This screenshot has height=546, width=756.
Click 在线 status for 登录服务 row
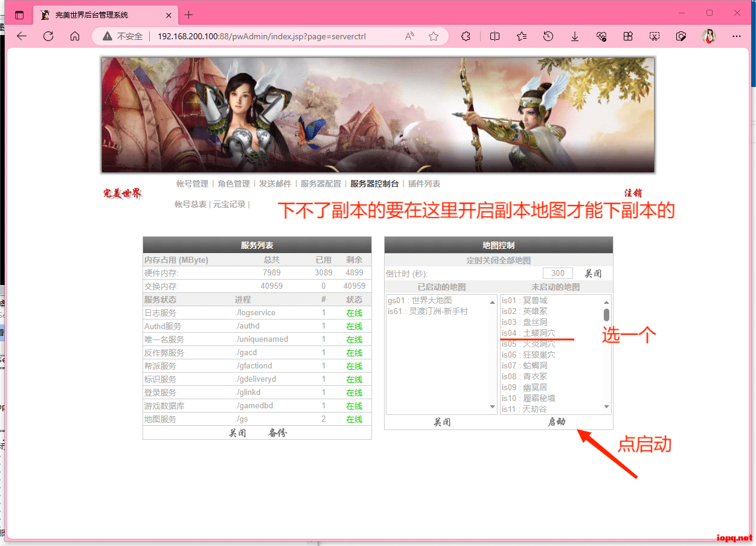354,393
